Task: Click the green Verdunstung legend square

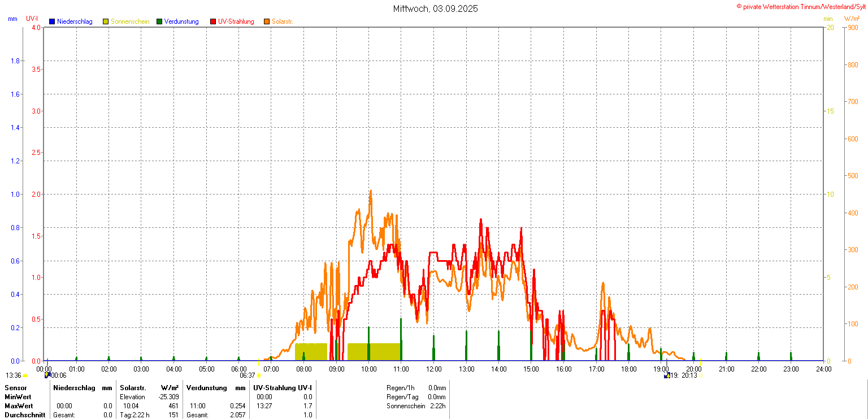Action: tap(160, 21)
